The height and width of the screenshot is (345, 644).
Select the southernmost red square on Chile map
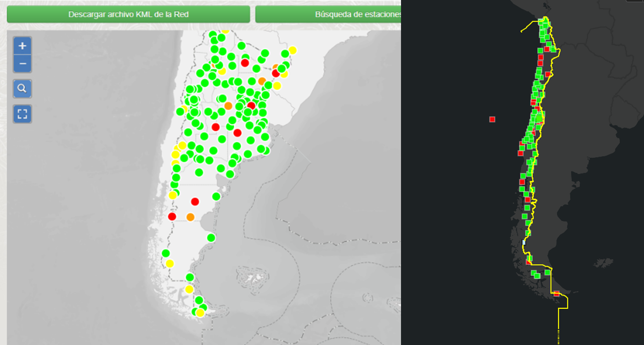(556, 294)
